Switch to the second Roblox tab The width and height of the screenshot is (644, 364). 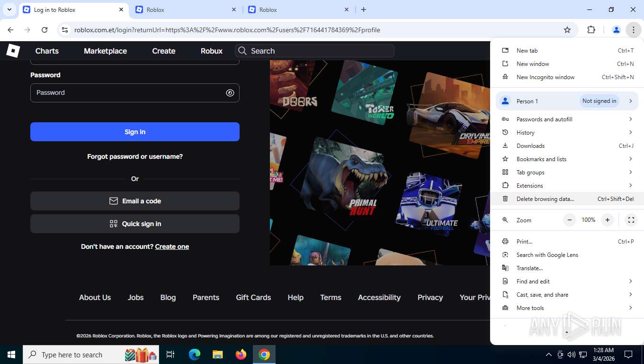tap(186, 9)
